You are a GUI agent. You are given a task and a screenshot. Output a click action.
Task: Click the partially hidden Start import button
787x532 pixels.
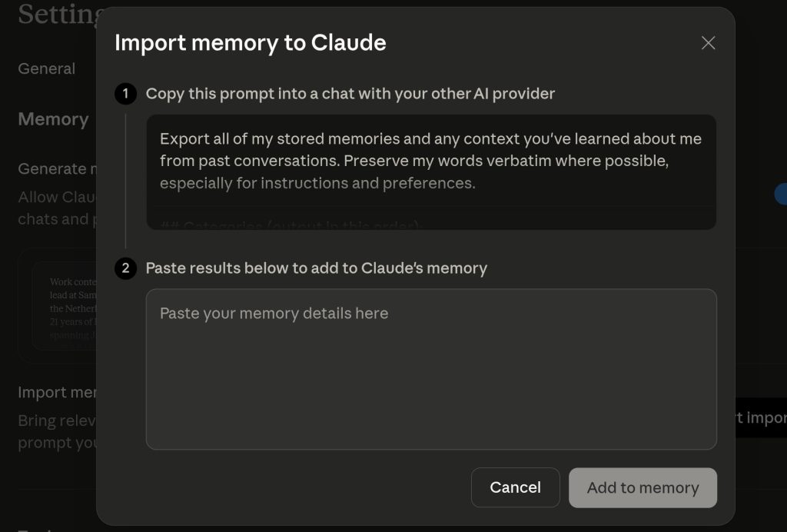760,418
